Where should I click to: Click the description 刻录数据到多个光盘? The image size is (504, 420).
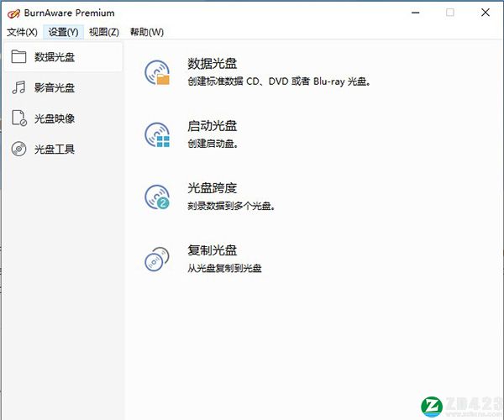click(x=231, y=206)
